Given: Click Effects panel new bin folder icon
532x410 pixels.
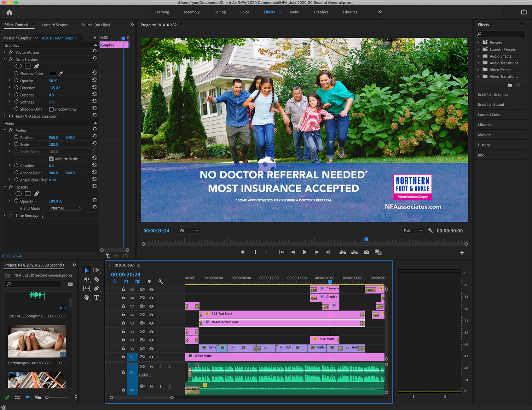Looking at the screenshot, I should [510, 85].
